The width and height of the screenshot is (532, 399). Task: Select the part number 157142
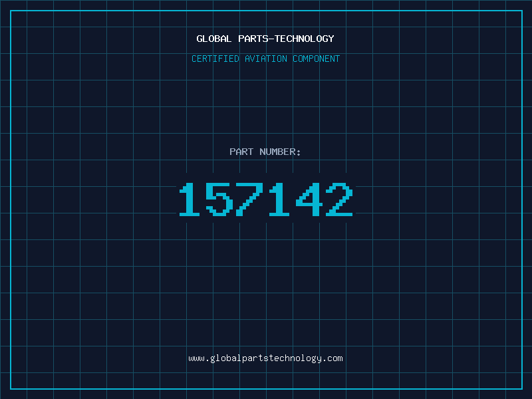[x=266, y=199]
